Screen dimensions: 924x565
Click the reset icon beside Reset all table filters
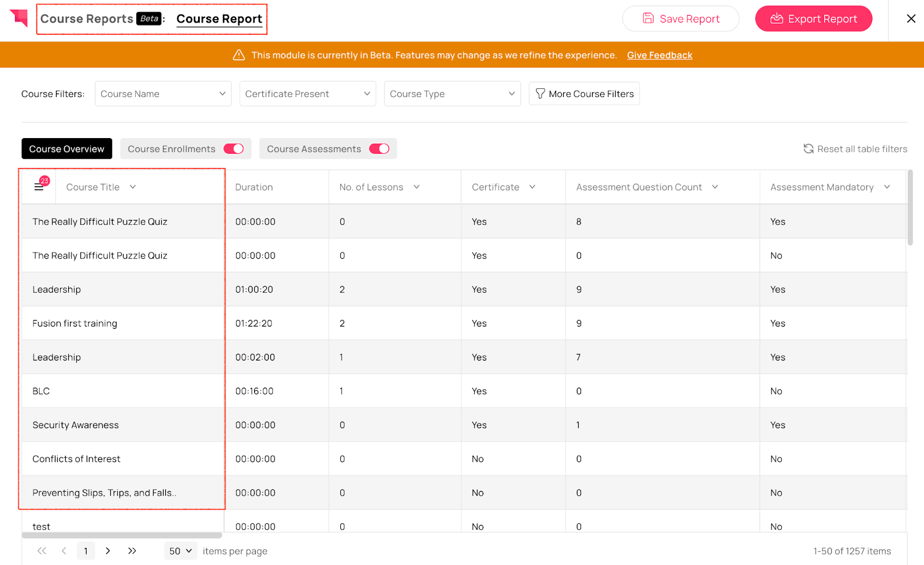808,149
